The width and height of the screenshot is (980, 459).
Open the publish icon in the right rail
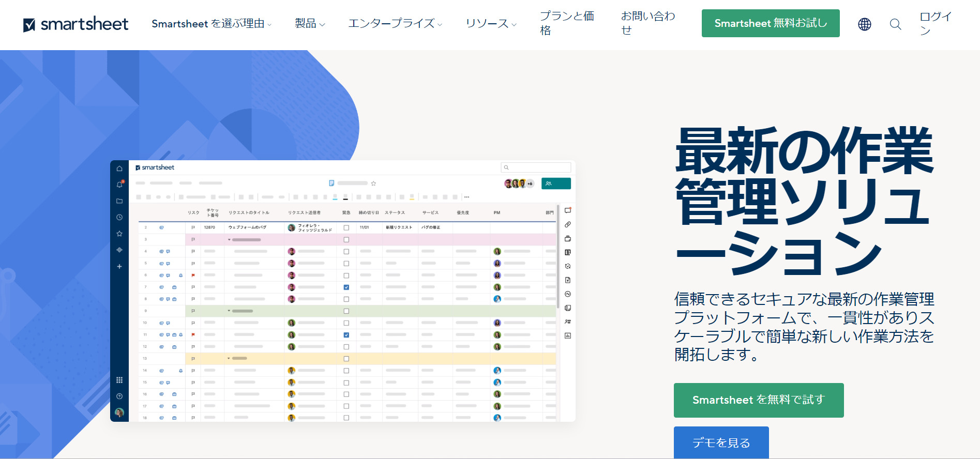(x=568, y=280)
